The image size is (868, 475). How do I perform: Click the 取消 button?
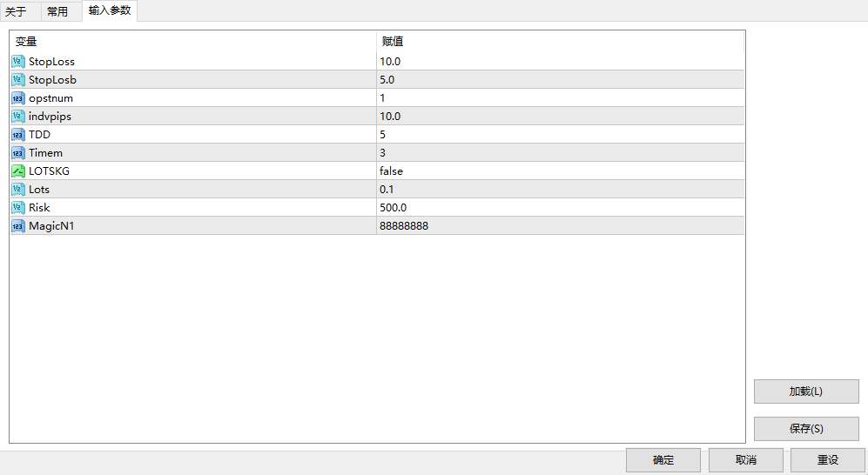[745, 460]
